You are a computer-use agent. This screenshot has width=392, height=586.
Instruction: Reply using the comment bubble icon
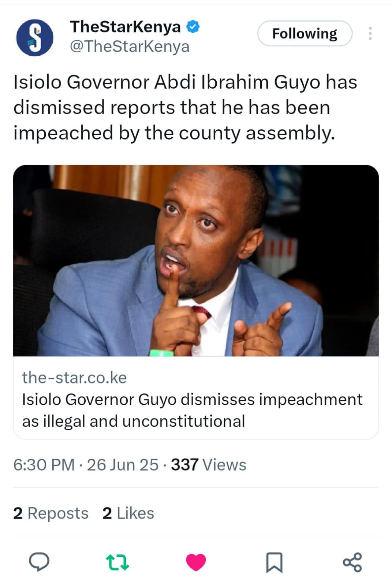coord(39,562)
